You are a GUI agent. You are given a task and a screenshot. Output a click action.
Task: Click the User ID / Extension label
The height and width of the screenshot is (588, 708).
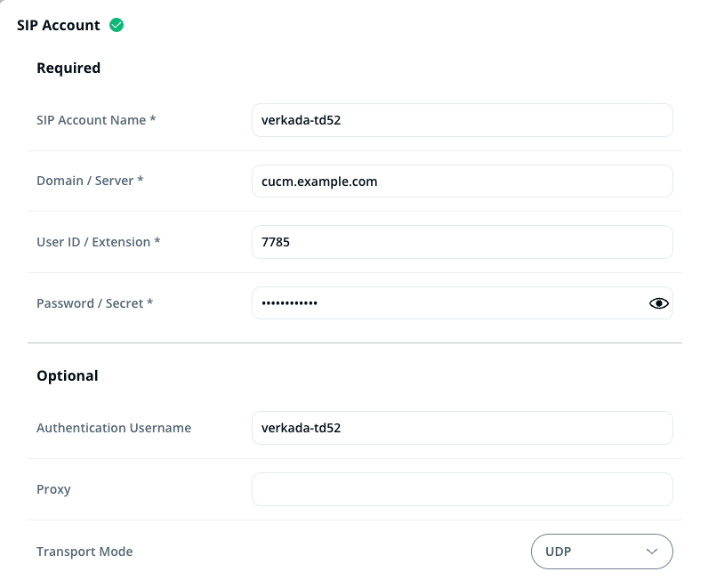pos(98,242)
